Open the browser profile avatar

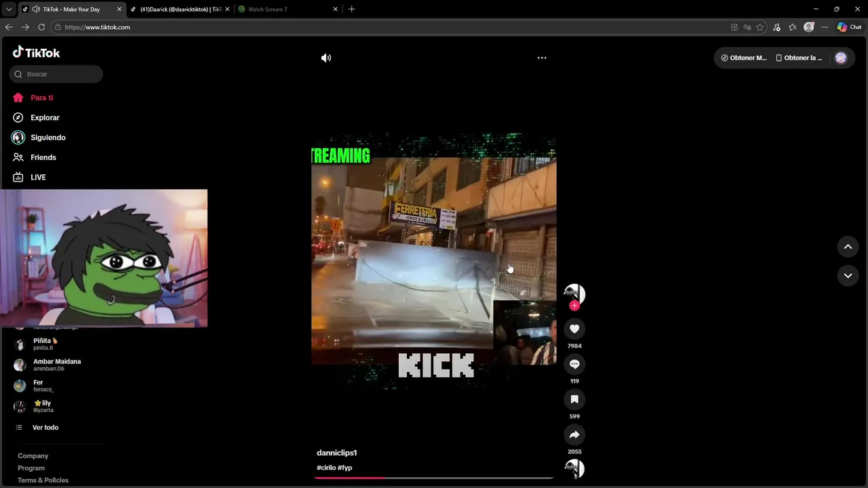[x=808, y=27]
